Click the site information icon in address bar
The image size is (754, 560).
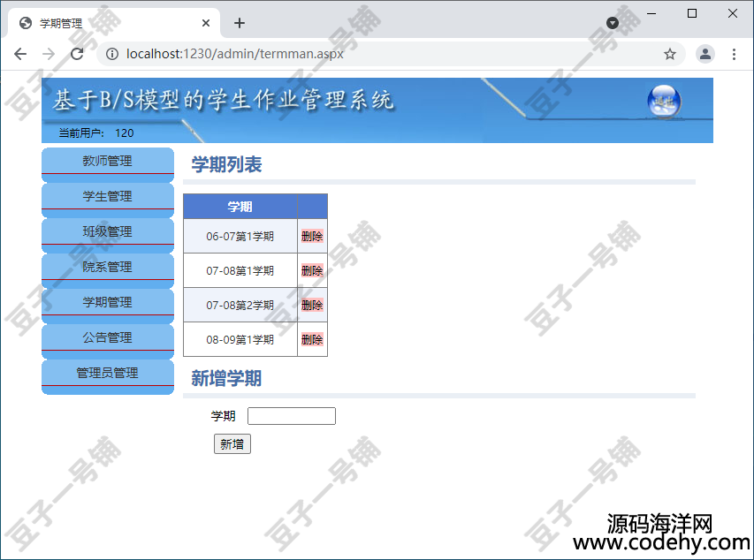[x=112, y=54]
